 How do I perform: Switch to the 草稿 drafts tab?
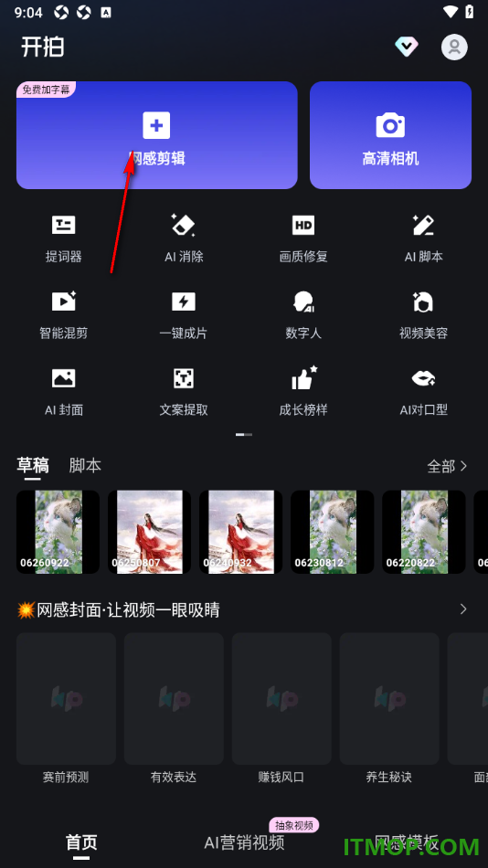pos(33,466)
